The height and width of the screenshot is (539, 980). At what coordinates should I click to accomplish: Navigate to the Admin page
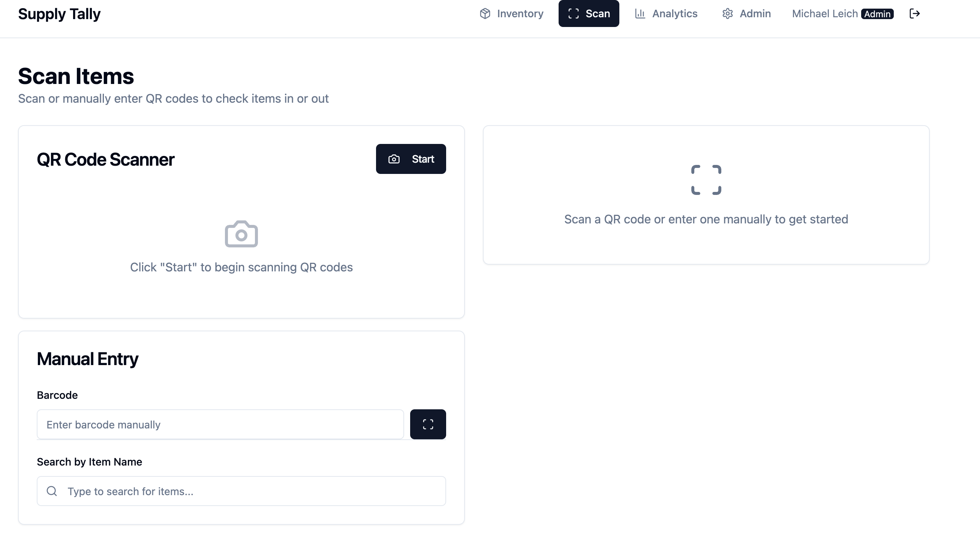755,14
